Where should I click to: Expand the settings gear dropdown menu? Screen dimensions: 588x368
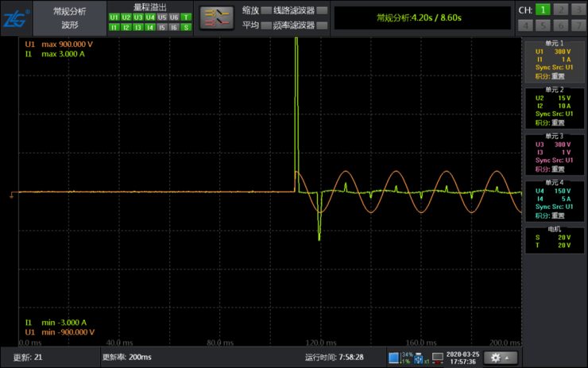click(501, 358)
